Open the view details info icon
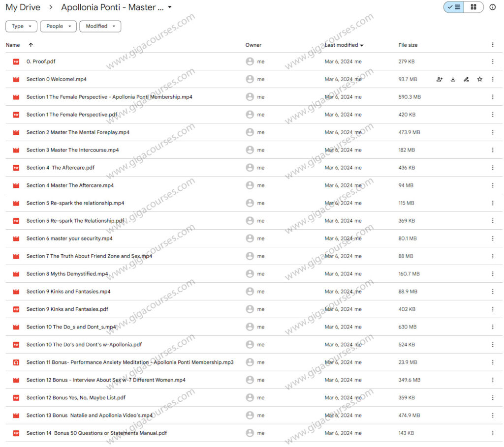 pyautogui.click(x=493, y=7)
